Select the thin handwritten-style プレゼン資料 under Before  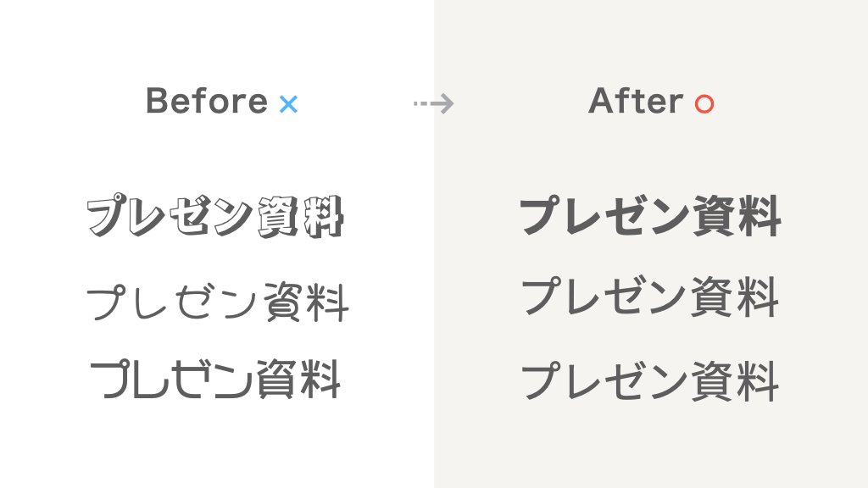click(218, 302)
